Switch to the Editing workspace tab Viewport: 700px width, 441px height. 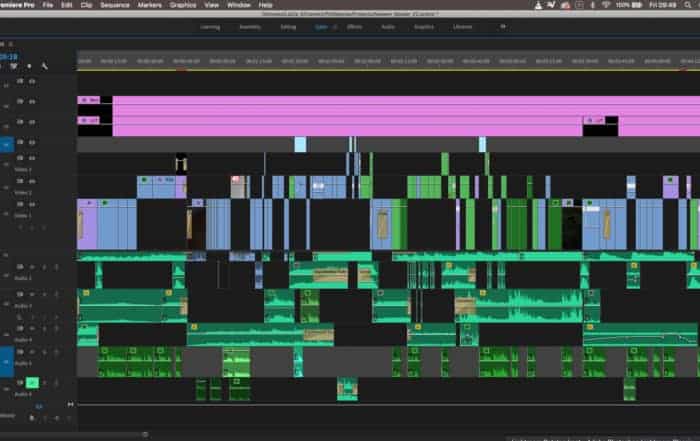(288, 27)
